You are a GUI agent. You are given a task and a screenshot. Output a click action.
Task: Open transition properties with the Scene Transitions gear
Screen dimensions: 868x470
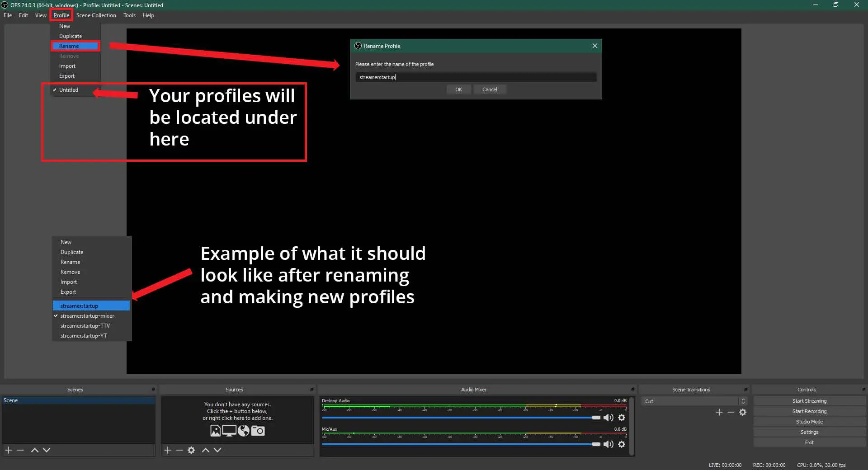(743, 412)
